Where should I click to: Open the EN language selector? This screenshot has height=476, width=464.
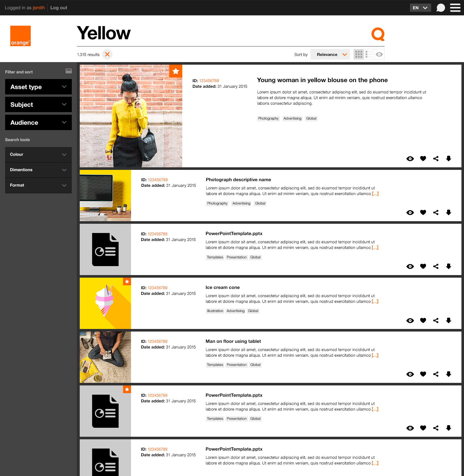[x=420, y=8]
